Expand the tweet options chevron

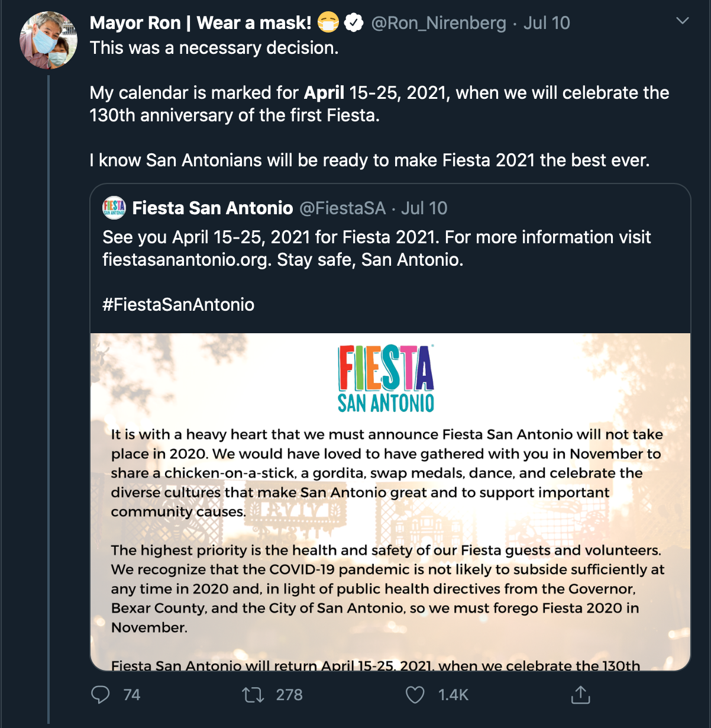click(x=682, y=21)
